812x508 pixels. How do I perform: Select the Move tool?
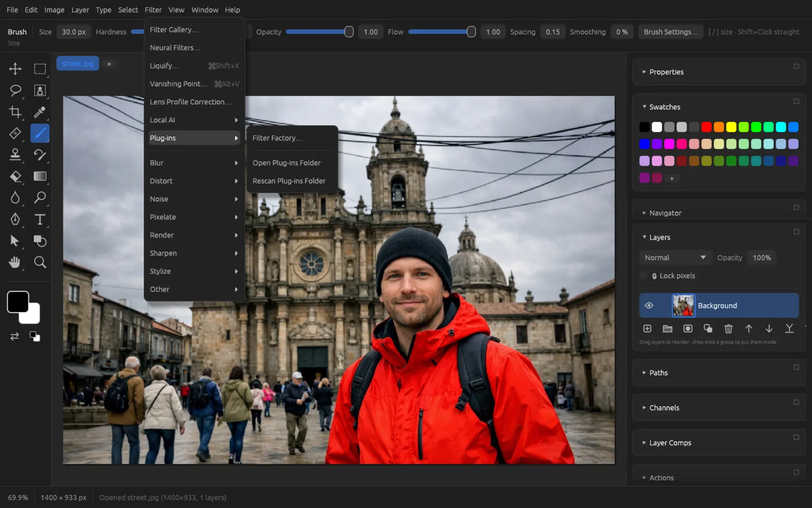pos(15,69)
